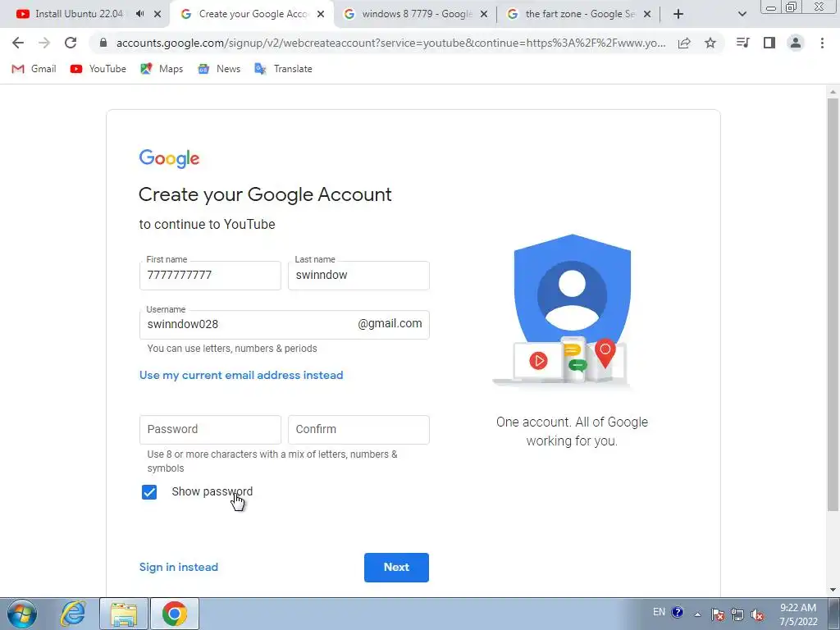Click the Last name field

(358, 276)
